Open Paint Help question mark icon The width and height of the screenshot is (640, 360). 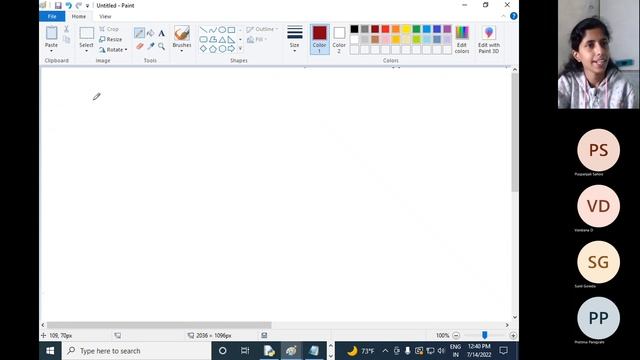click(513, 16)
